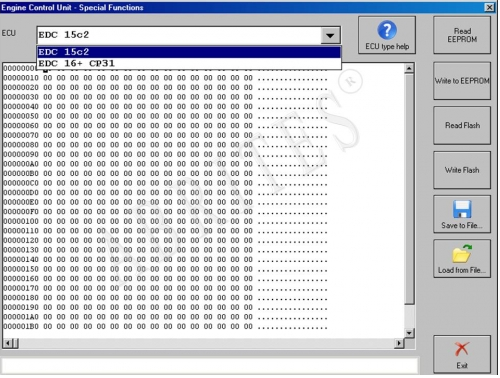Select EDC 15c2 from the dropdown list

tap(189, 52)
